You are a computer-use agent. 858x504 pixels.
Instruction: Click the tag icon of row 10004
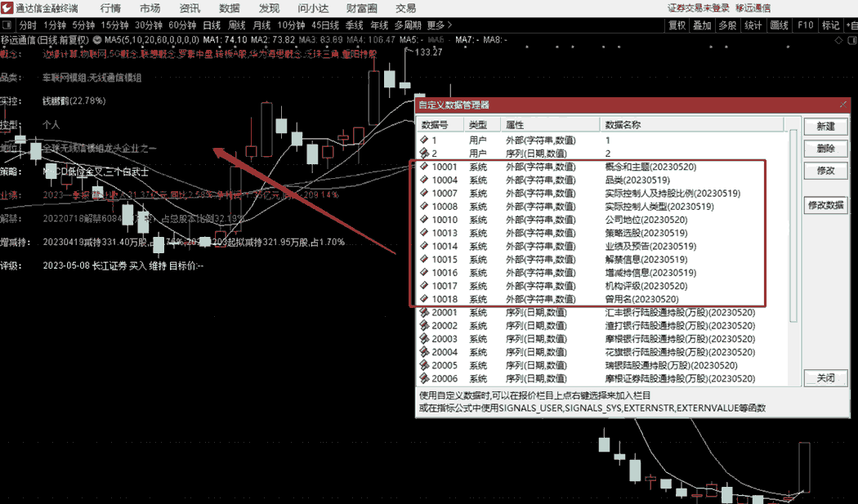point(424,180)
